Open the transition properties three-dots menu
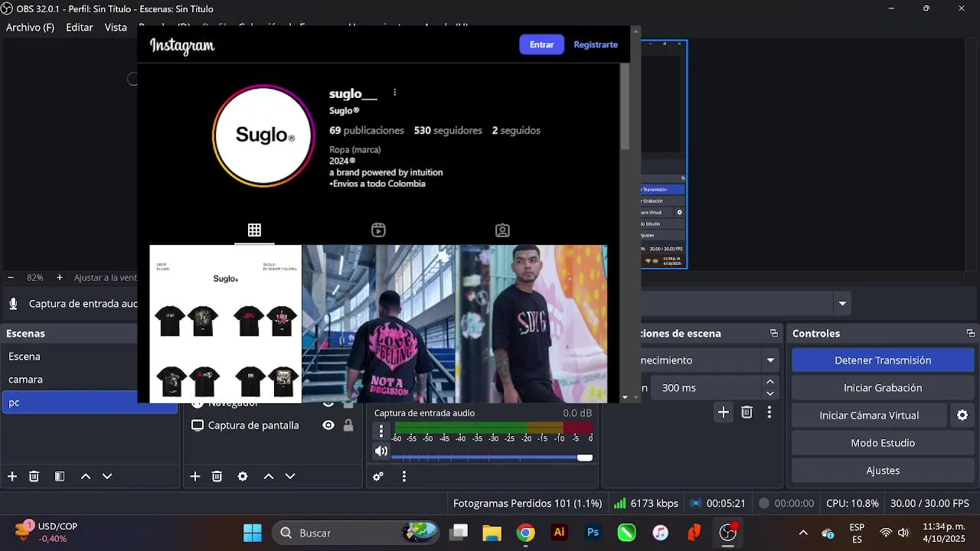980x551 pixels. [769, 412]
